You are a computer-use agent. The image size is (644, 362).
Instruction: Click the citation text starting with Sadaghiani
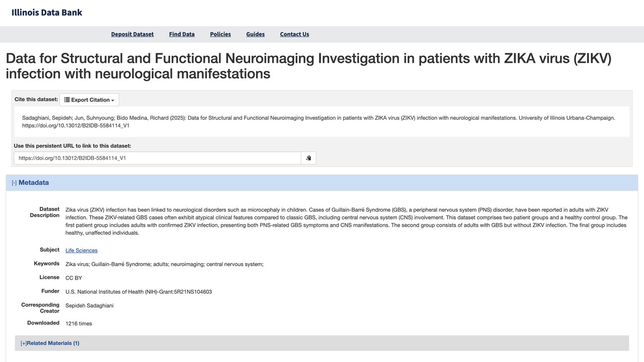click(318, 122)
